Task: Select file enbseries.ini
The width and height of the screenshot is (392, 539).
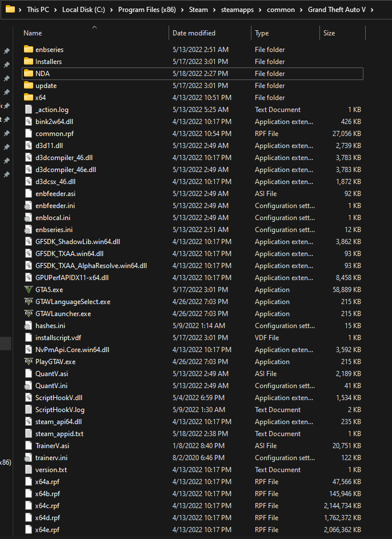Action: coord(193,230)
